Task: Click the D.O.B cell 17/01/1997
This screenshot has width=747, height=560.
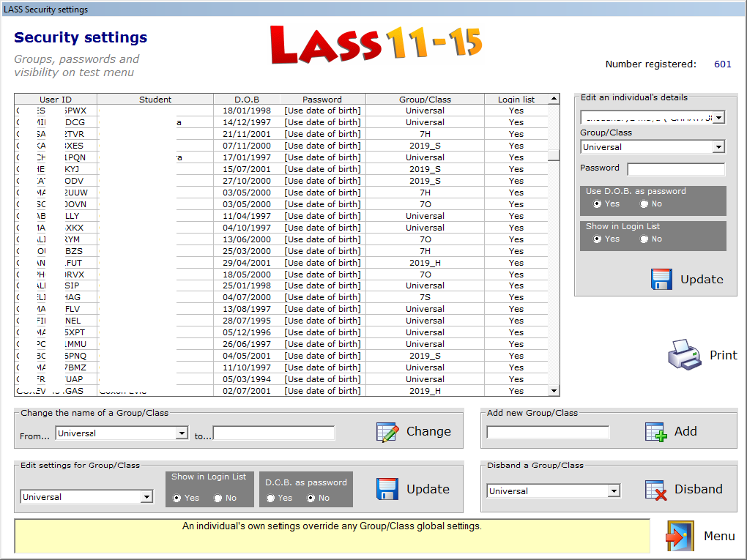Action: point(247,157)
